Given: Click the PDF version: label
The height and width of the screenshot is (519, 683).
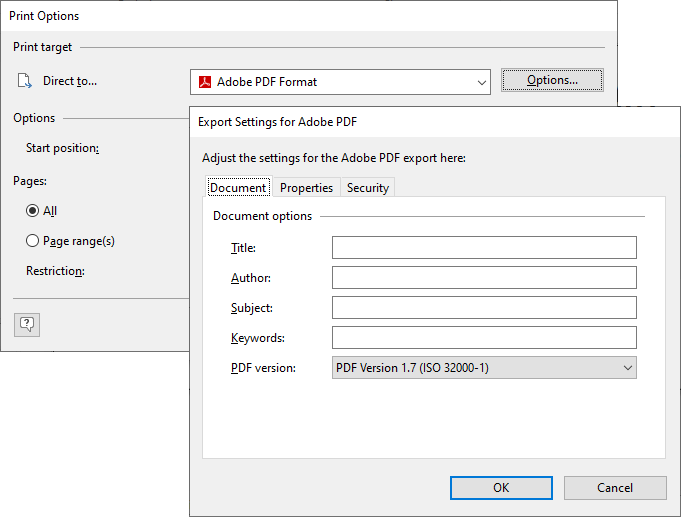Looking at the screenshot, I should point(263,368).
